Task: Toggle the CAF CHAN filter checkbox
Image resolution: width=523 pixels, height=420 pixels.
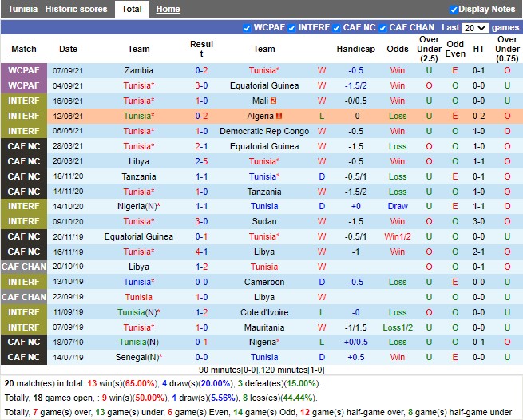Action: 382,27
